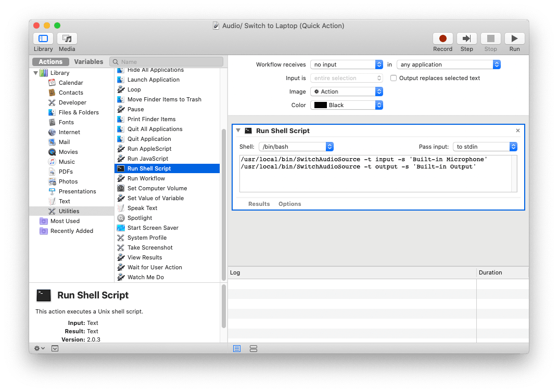Collapse the Run Shell Script action
Image resolution: width=558 pixels, height=392 pixels.
coord(238,130)
